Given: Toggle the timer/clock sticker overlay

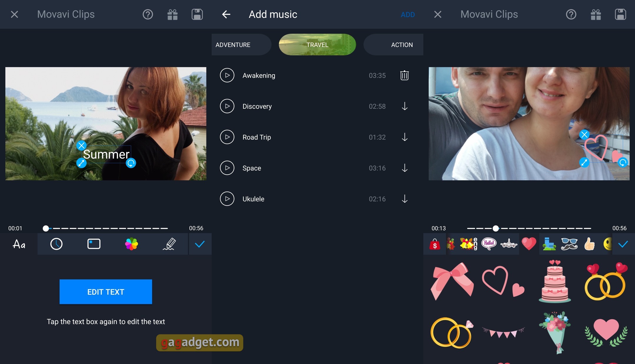Looking at the screenshot, I should coord(57,244).
